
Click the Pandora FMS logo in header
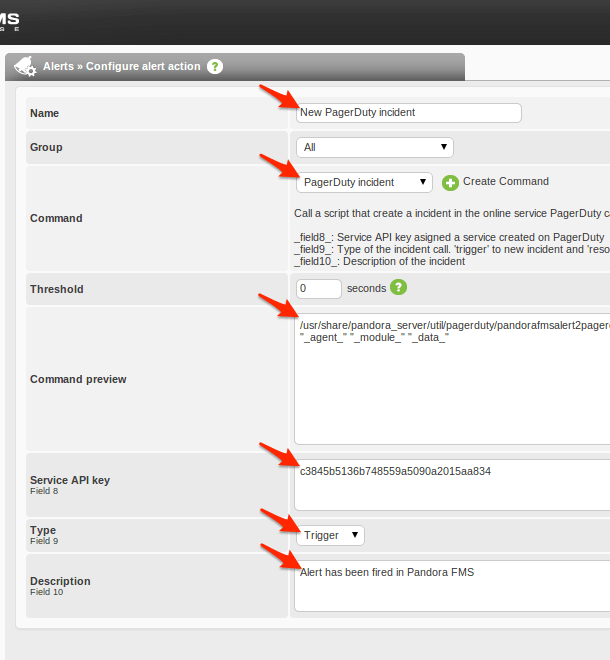[9, 21]
